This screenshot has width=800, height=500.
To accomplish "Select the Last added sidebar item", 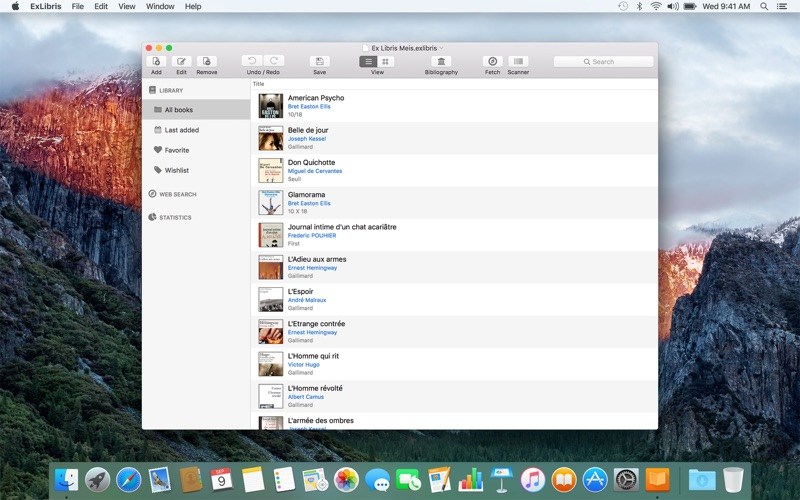I will coord(181,130).
